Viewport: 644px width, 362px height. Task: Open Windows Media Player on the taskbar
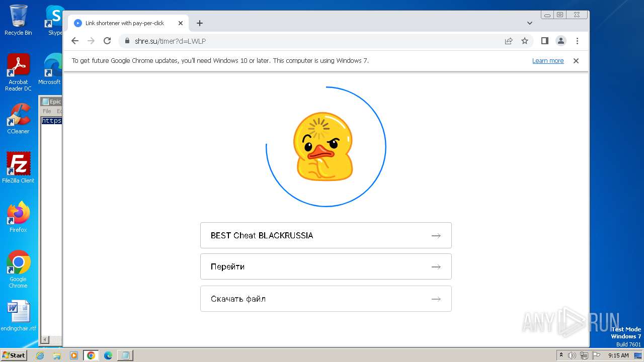pos(74,355)
